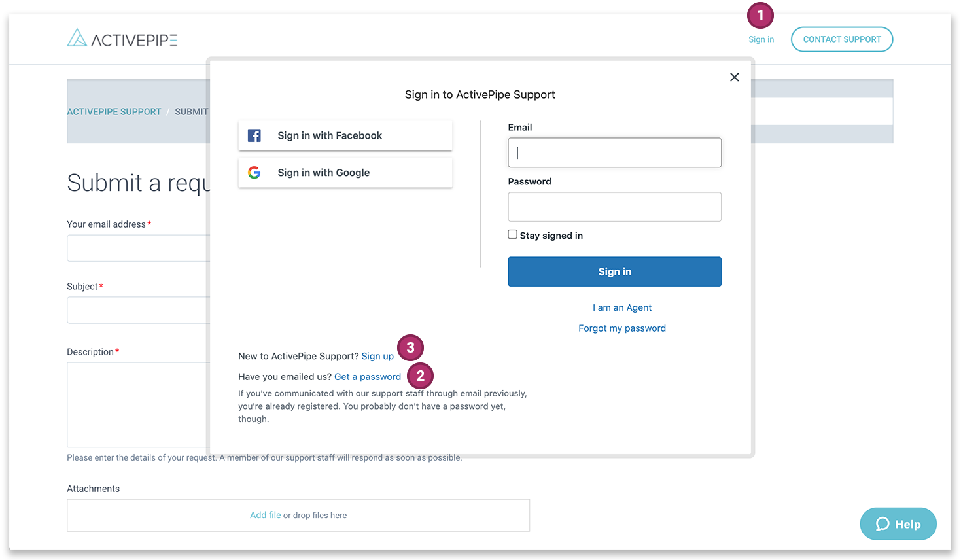Enable the Stay signed in checkbox
961x560 pixels.
point(512,234)
